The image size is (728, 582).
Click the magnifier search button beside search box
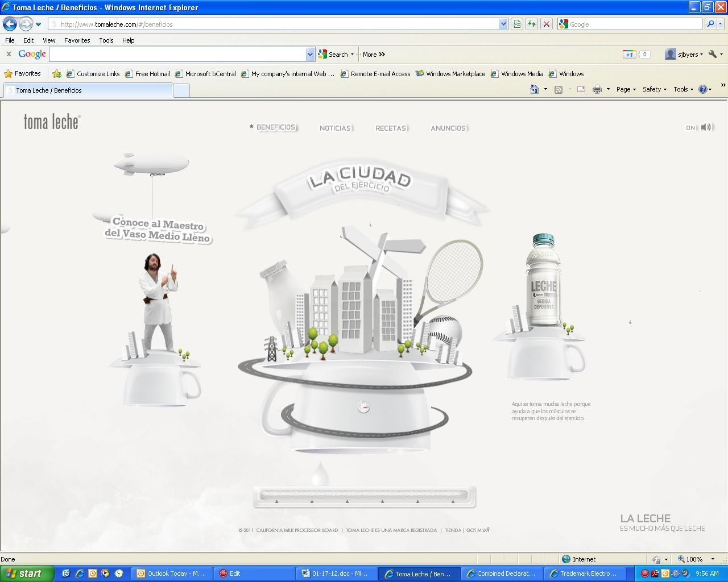coord(710,24)
